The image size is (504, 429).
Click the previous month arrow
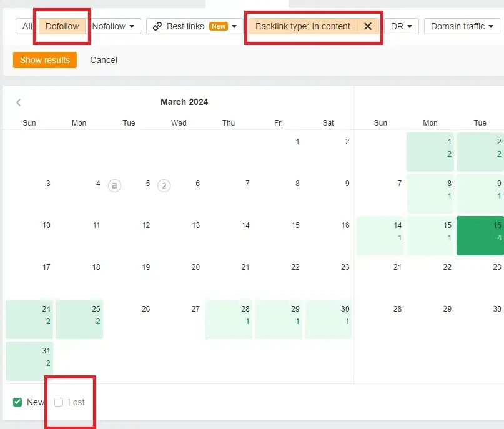pos(19,102)
